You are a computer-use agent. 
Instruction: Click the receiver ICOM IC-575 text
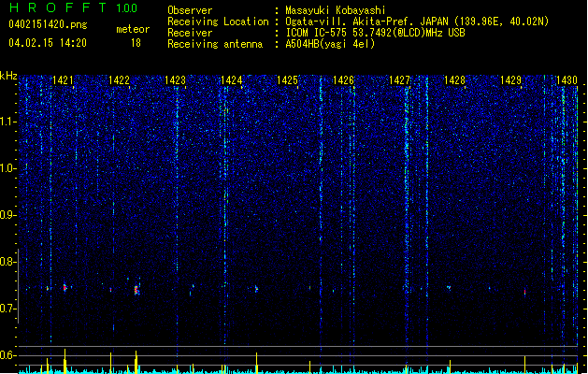[375, 33]
